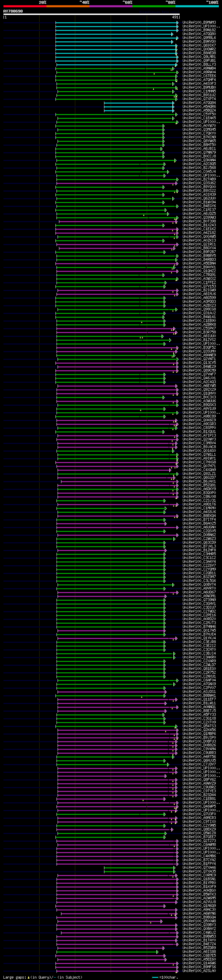Select the label UniRef100_B8HT50
The image size is (222, 980).
[199, 145]
